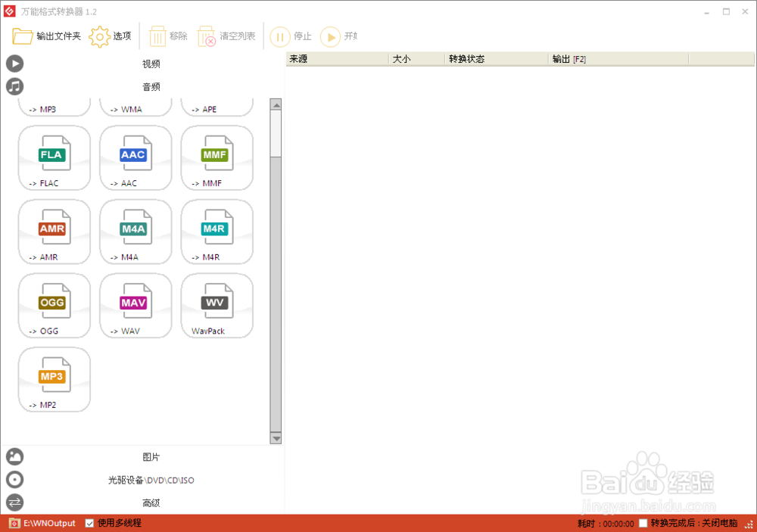Open the E:\WNOutput output path
757x532 pixels.
click(x=50, y=524)
